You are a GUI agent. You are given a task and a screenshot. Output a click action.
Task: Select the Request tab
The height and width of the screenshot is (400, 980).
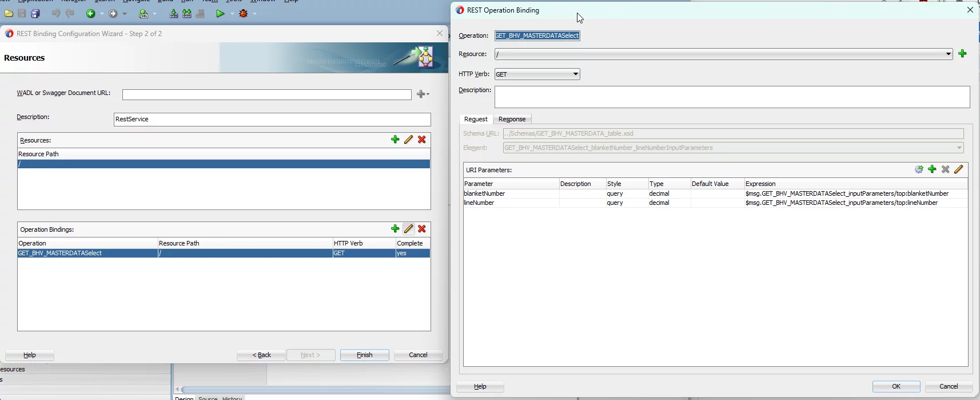(476, 119)
